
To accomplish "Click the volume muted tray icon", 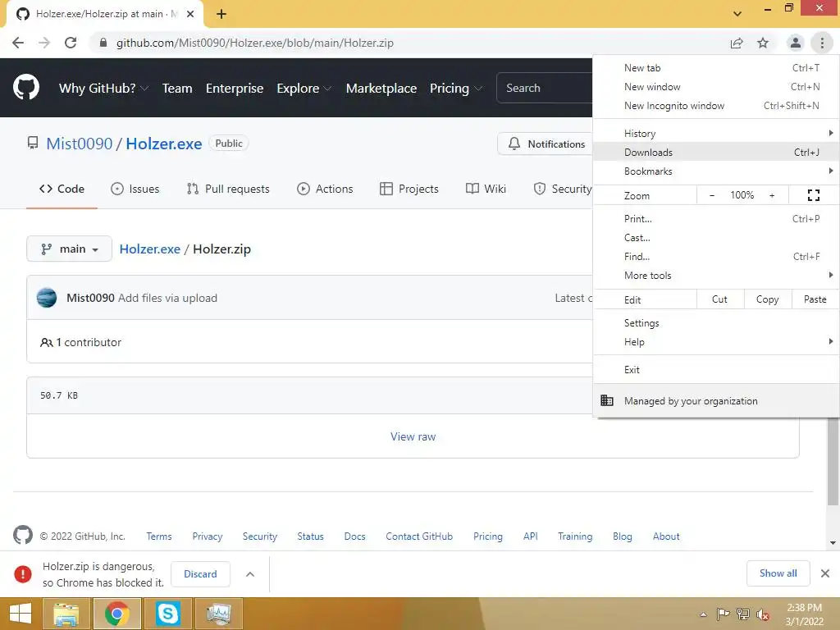I will tap(763, 614).
